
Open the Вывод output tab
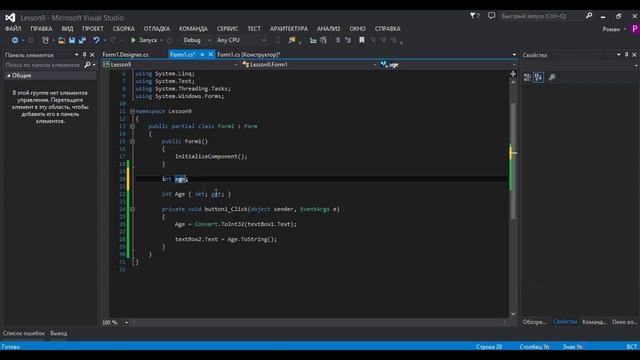[x=59, y=333]
